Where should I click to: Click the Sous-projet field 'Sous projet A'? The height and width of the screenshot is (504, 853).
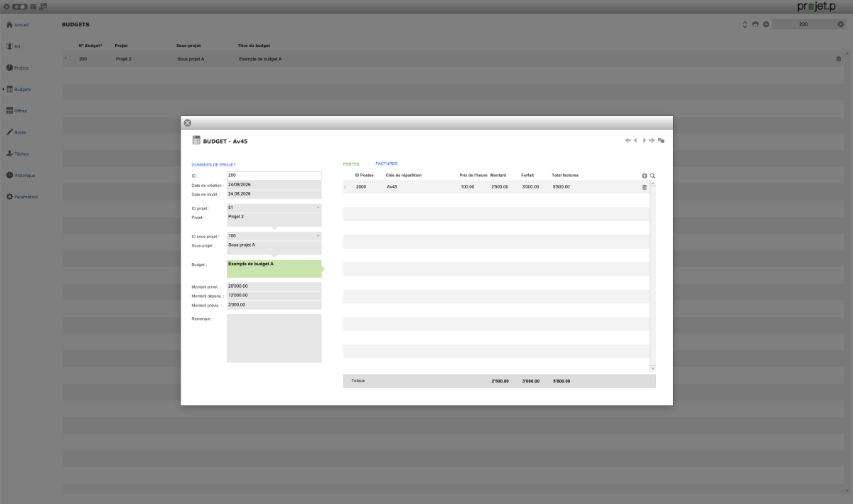[274, 247]
